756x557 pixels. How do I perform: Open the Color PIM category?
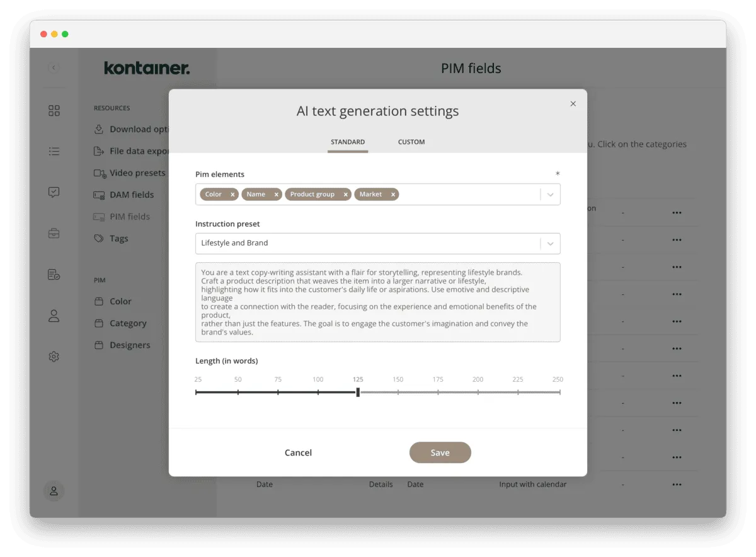coord(113,301)
